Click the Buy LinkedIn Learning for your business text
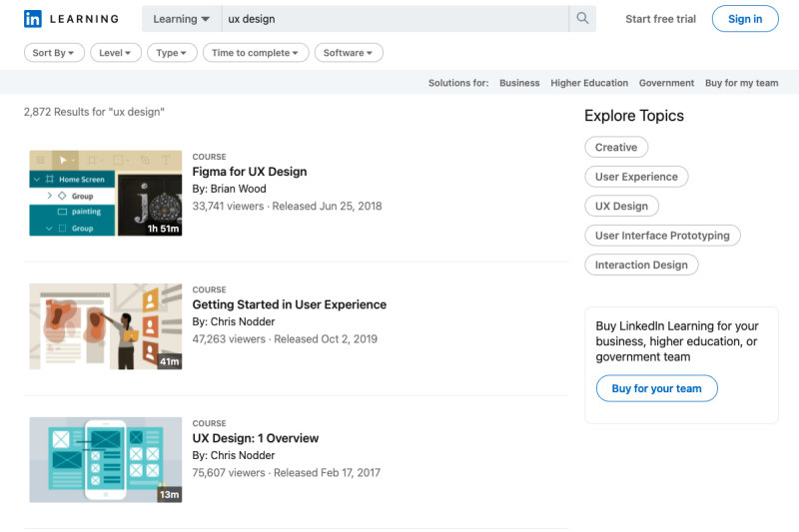 coord(677,341)
